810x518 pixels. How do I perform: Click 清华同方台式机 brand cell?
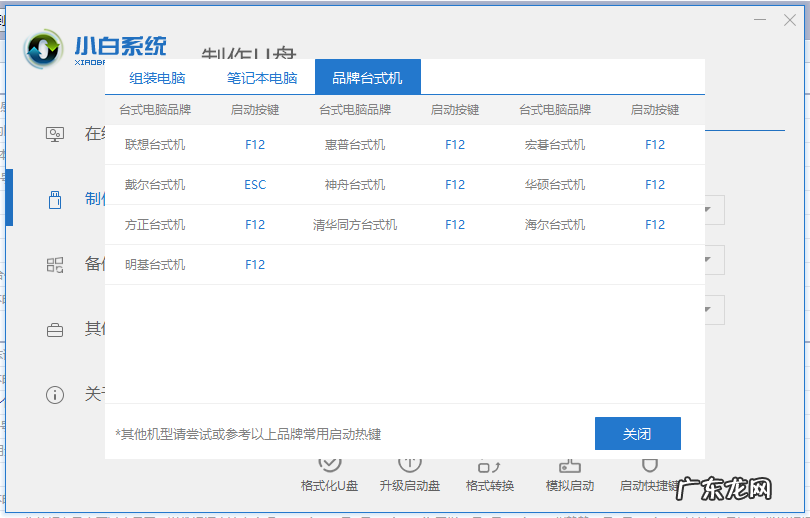[x=355, y=225]
